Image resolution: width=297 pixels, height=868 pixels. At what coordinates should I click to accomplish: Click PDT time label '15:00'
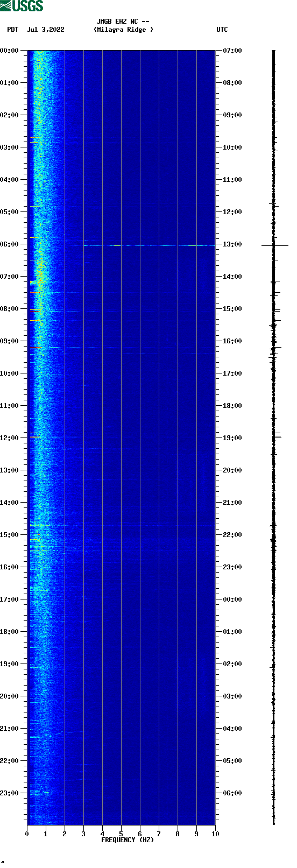tap(10, 535)
